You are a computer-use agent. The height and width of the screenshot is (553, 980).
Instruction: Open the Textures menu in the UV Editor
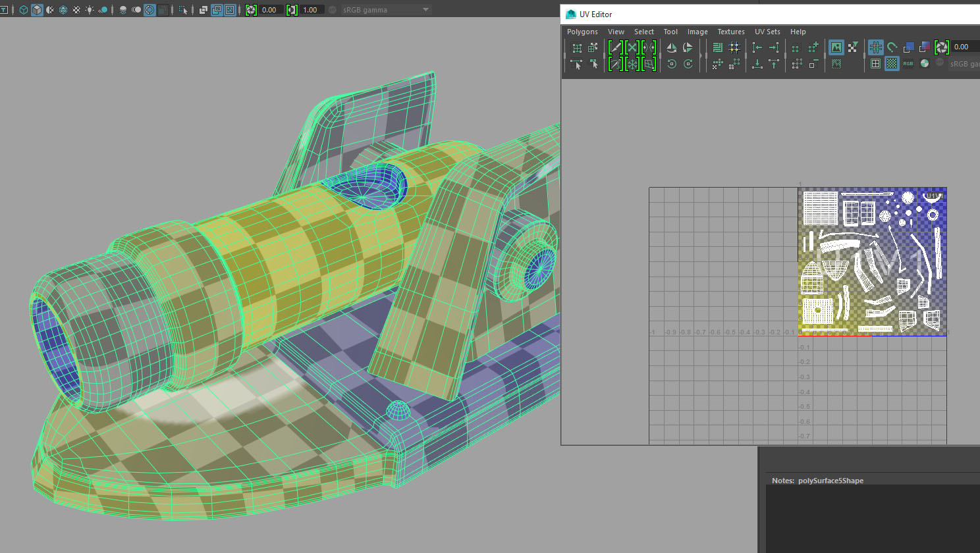pyautogui.click(x=731, y=32)
